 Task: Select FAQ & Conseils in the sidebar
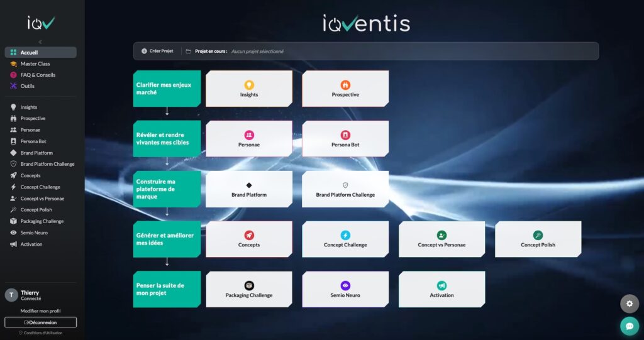tap(38, 75)
